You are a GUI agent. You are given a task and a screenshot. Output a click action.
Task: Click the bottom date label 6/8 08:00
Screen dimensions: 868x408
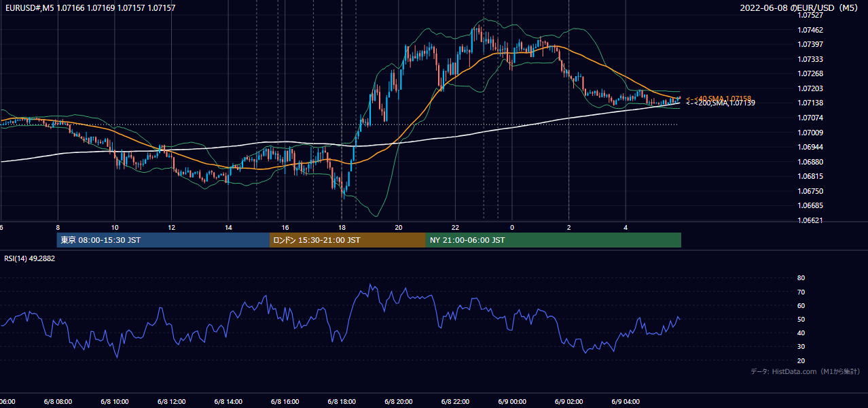pos(58,402)
